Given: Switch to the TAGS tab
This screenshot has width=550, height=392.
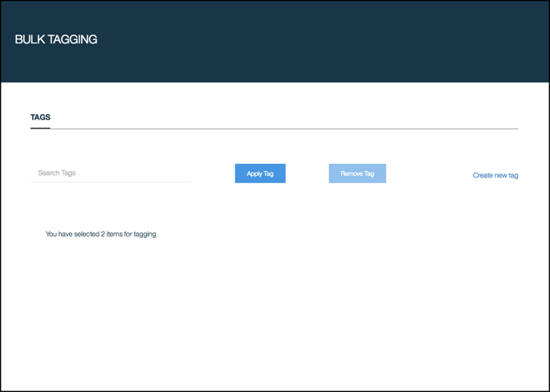Looking at the screenshot, I should (40, 117).
